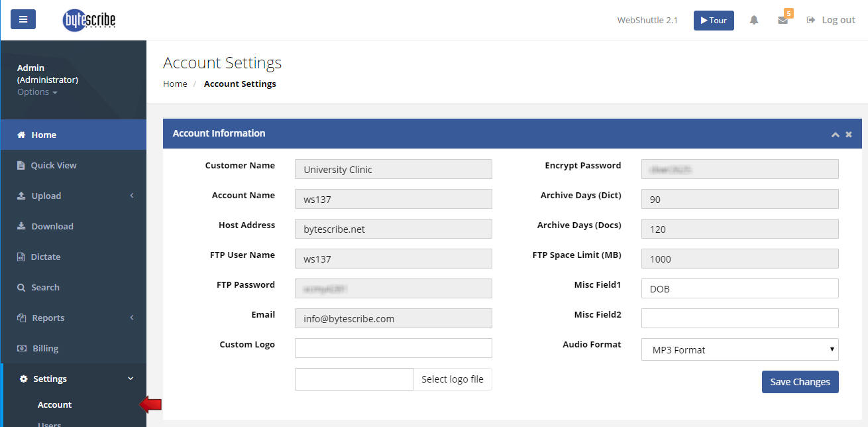Click the Download icon in the sidebar
Image resolution: width=868 pixels, height=427 pixels.
[x=21, y=226]
